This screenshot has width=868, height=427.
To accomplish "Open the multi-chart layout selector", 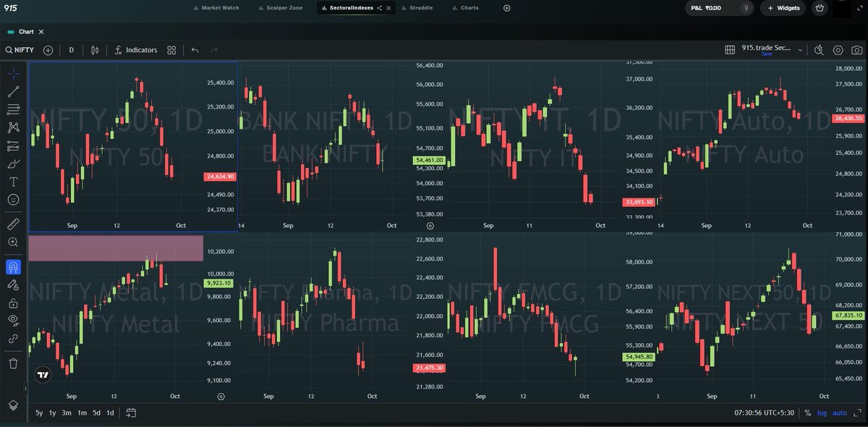I will pos(730,50).
